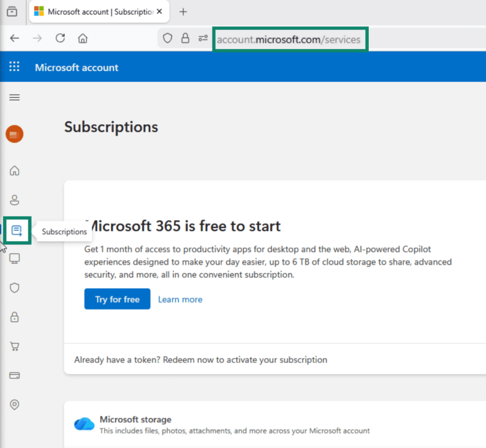Select the Microsoft storage heading
486x448 pixels.
(x=135, y=420)
